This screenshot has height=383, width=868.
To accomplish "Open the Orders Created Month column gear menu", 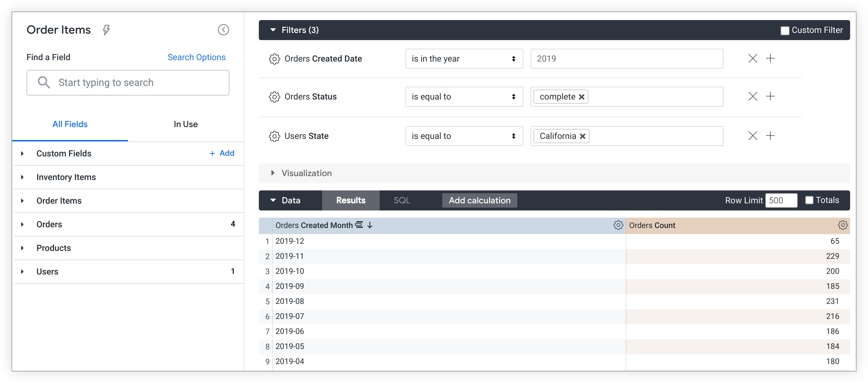I will tap(618, 225).
